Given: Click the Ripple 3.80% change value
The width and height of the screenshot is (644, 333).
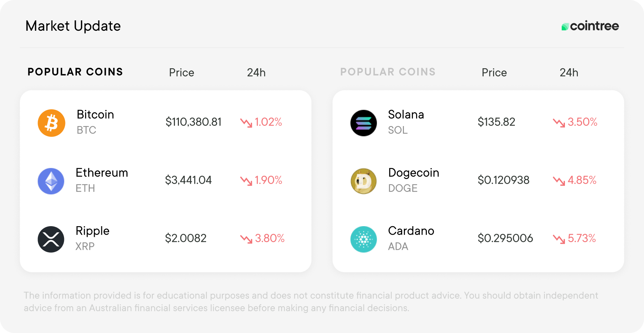Looking at the screenshot, I should tap(269, 238).
